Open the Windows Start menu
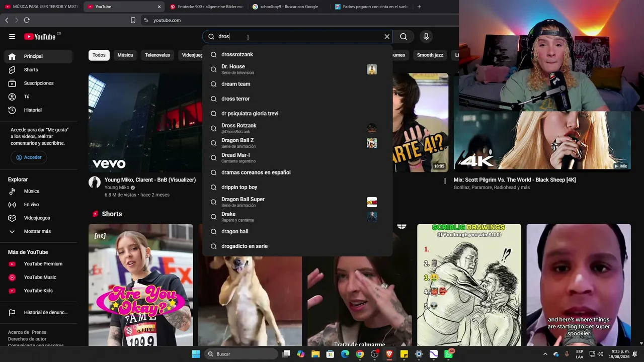644x362 pixels. coord(196,354)
